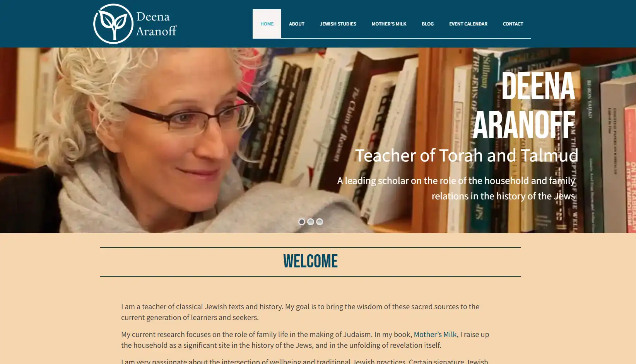Visit the Blog page

[x=427, y=24]
